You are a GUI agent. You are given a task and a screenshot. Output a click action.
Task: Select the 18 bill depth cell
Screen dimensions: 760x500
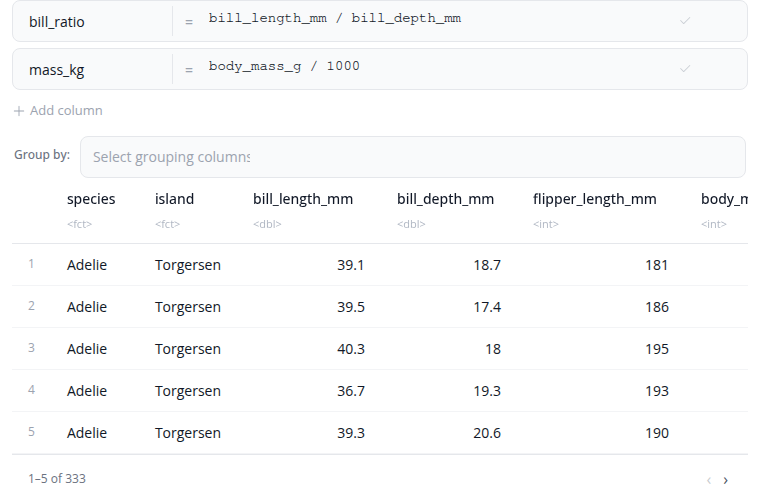(493, 349)
